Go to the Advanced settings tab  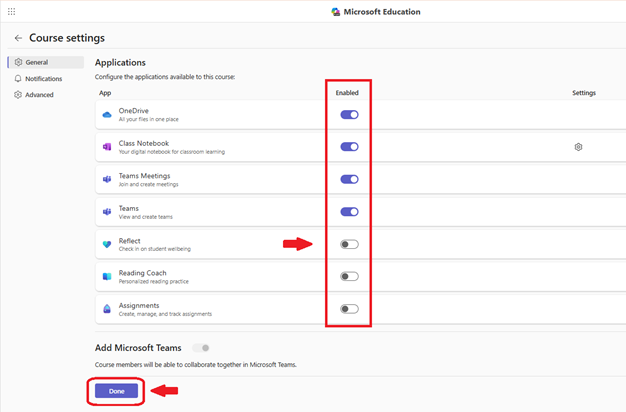[x=39, y=95]
